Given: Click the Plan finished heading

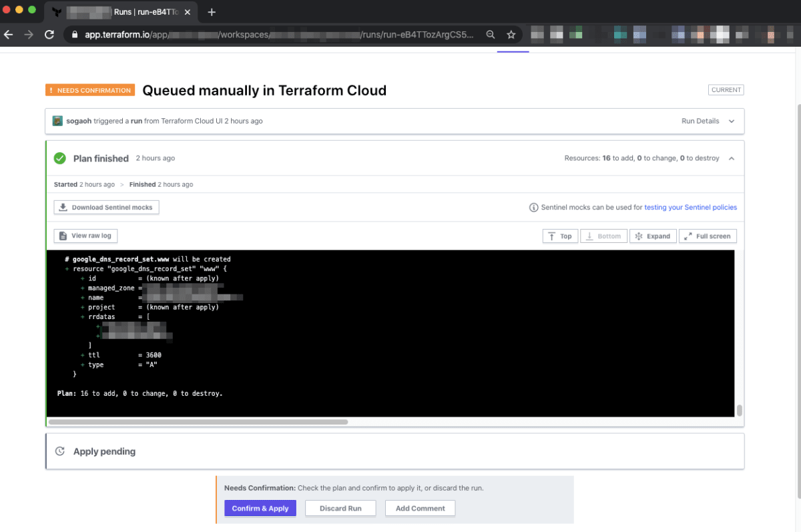Looking at the screenshot, I should pyautogui.click(x=101, y=158).
